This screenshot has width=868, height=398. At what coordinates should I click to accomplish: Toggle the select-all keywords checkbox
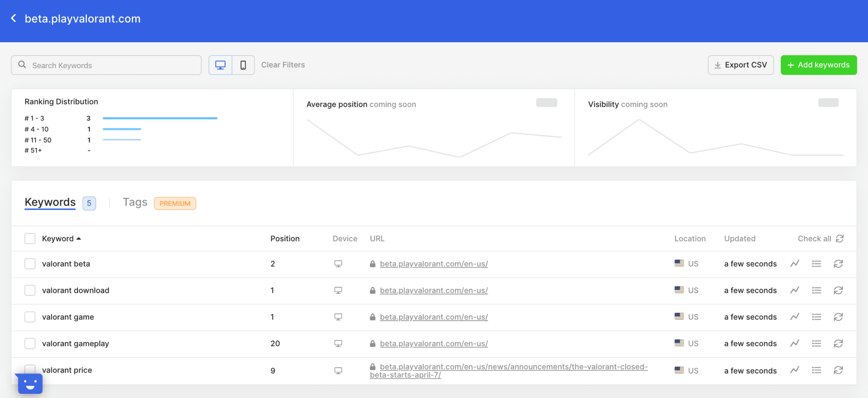pos(30,239)
